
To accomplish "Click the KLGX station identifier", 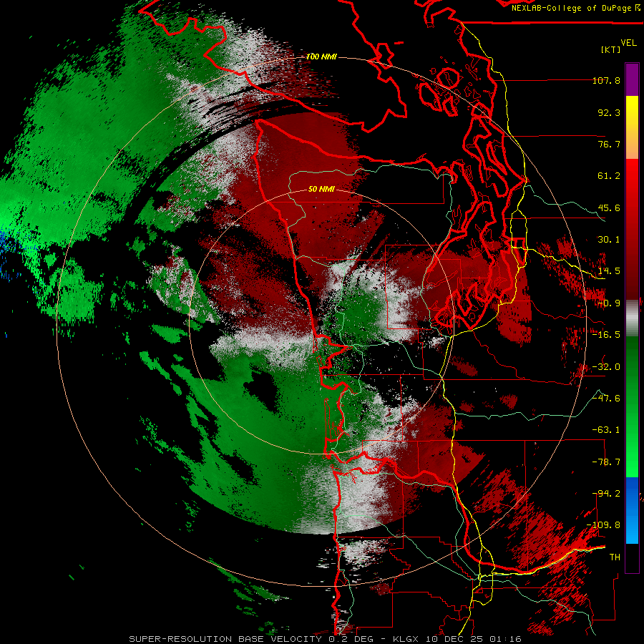I will (x=406, y=639).
